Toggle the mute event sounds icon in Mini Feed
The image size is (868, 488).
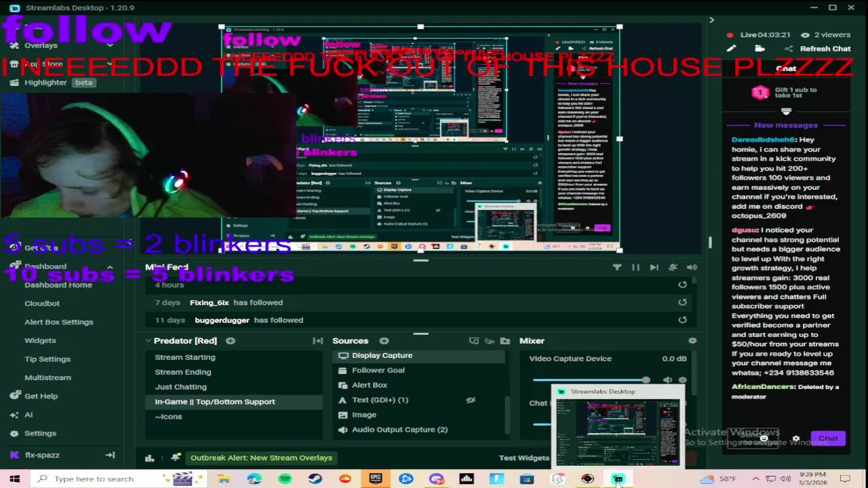click(x=673, y=267)
